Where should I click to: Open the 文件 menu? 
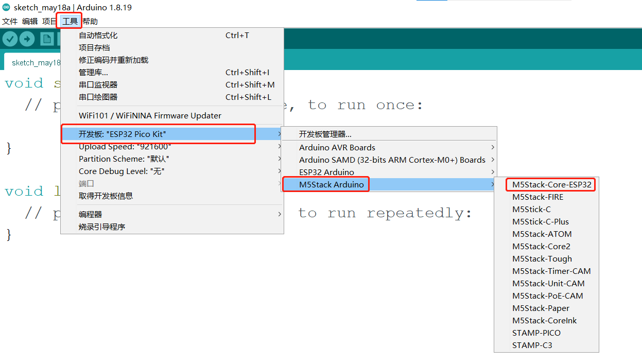[x=10, y=21]
